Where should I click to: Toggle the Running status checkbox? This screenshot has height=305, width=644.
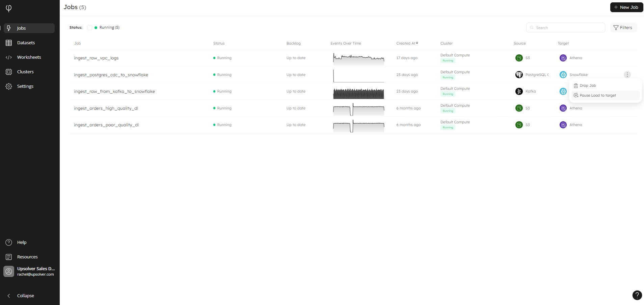[90, 28]
